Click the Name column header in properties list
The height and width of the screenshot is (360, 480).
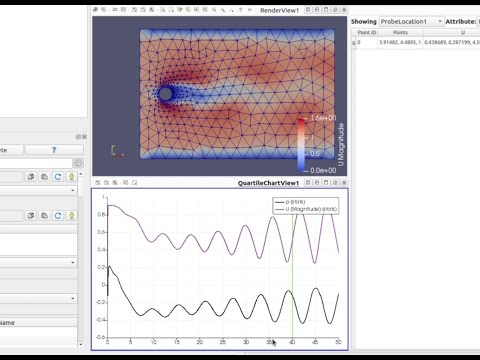pyautogui.click(x=38, y=323)
